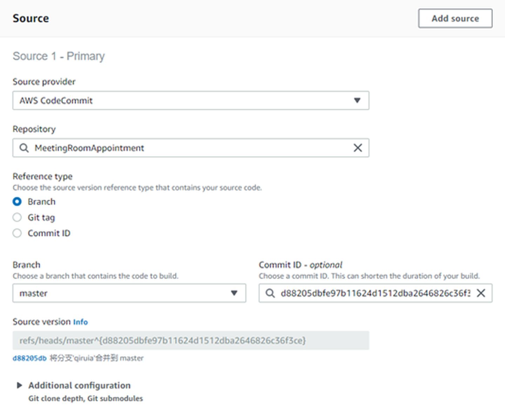Click the Add source button
505x420 pixels.
point(455,18)
